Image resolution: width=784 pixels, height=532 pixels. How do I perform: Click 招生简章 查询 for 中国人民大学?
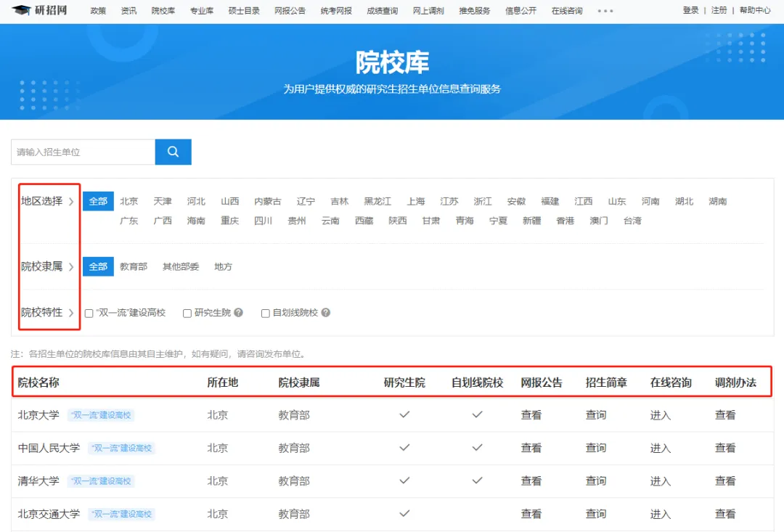[596, 448]
